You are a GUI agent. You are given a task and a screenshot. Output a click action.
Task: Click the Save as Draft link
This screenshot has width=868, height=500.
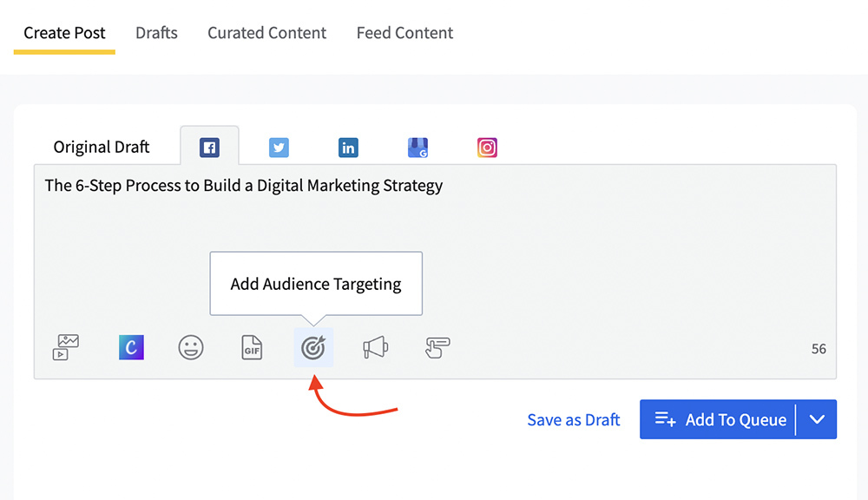573,420
